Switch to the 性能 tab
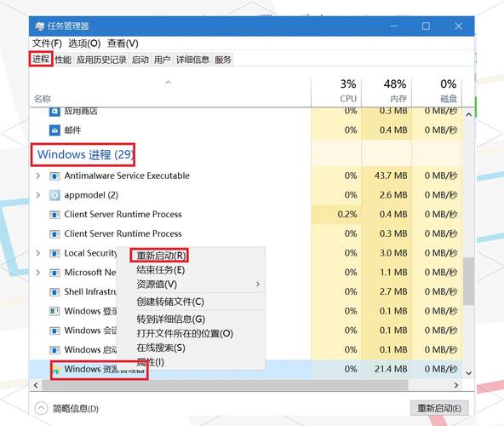Image resolution: width=504 pixels, height=426 pixels. coord(63,60)
